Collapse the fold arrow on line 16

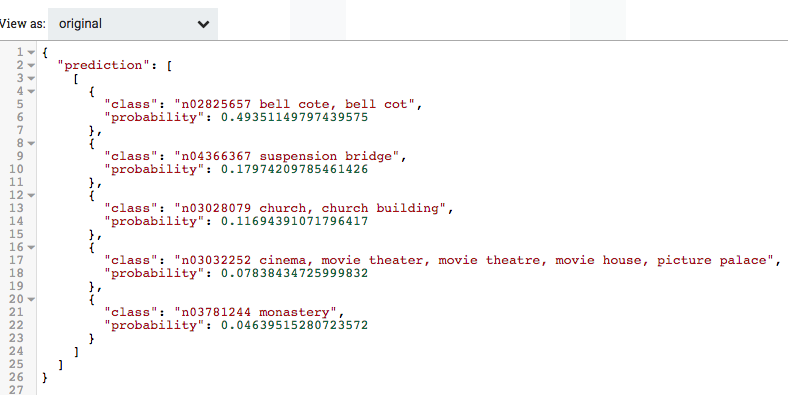point(31,247)
